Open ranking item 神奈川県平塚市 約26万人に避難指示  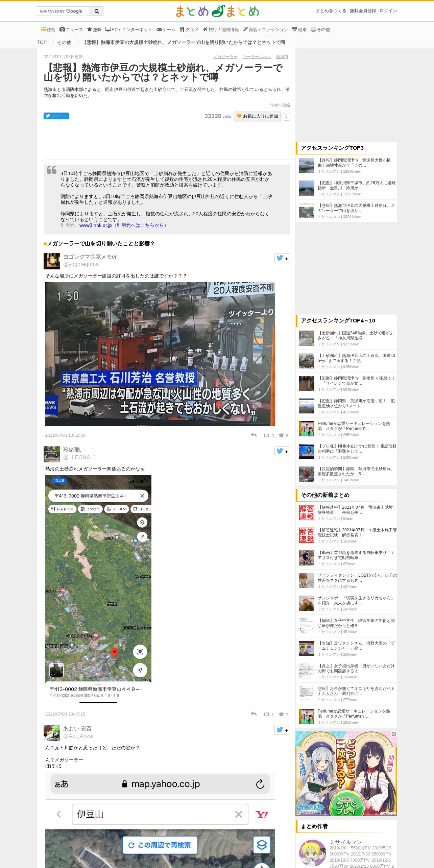click(356, 185)
